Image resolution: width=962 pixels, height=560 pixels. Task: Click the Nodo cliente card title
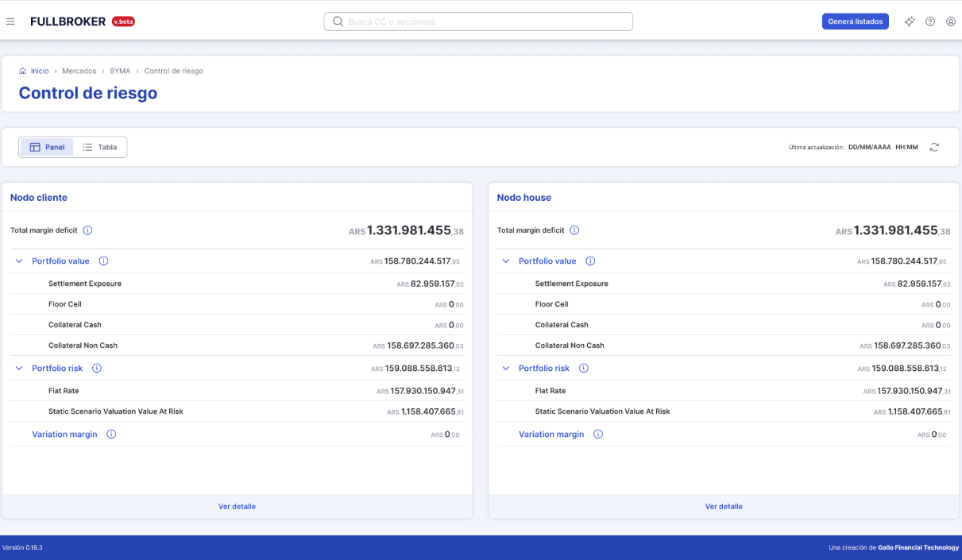[39, 198]
